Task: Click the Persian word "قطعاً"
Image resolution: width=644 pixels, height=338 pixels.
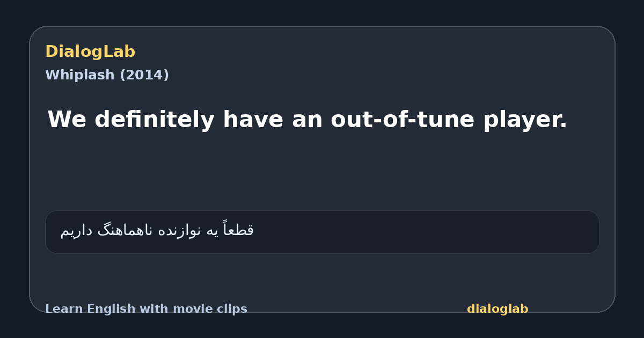Action: pos(239,230)
